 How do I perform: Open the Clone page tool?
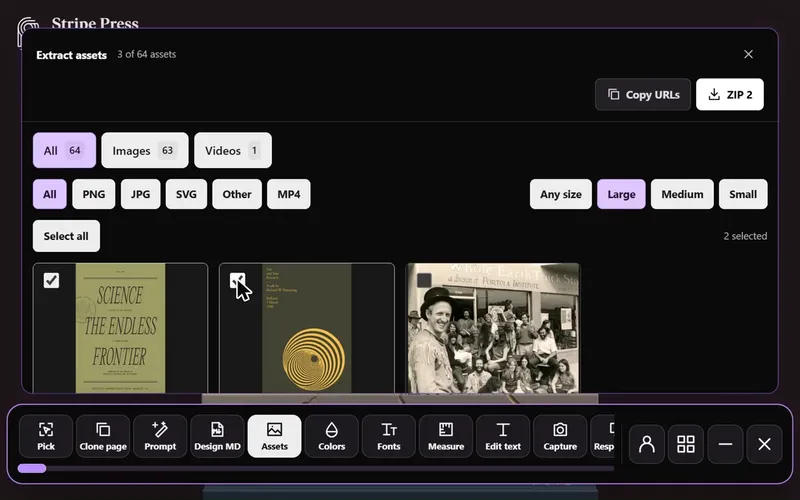(x=103, y=436)
